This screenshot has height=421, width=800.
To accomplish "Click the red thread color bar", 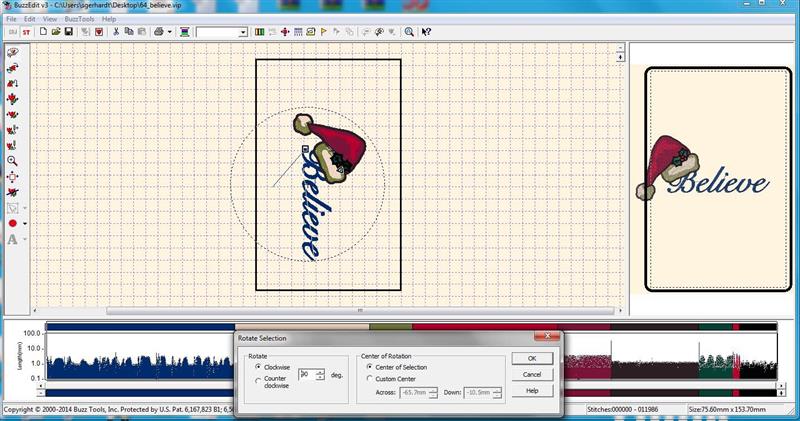I will (x=485, y=327).
